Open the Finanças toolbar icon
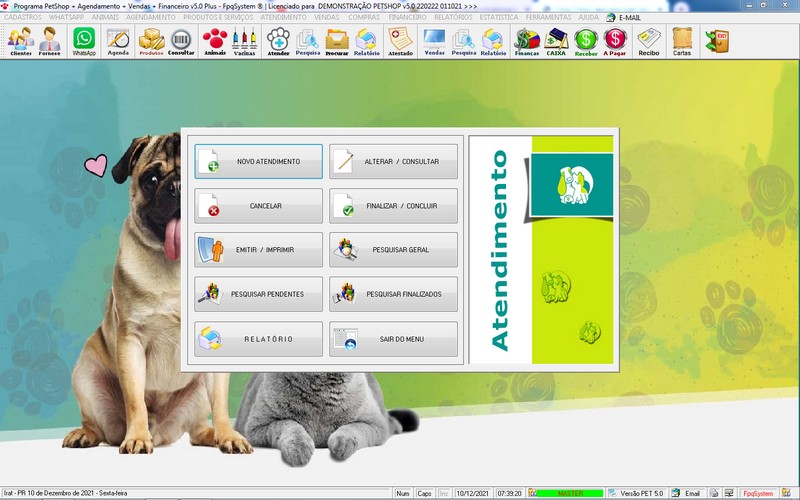The image size is (800, 500). click(527, 42)
